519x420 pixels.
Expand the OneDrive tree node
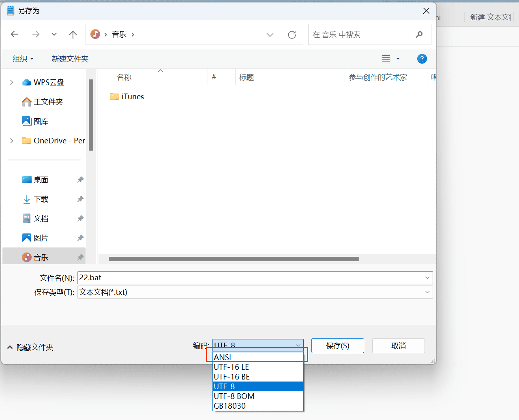pos(11,141)
